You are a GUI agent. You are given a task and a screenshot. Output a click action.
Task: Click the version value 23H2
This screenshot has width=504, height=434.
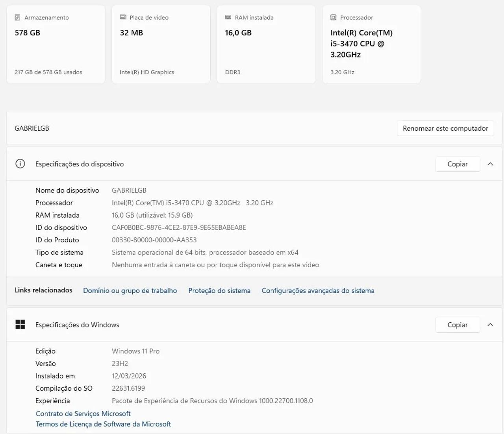[x=120, y=364]
